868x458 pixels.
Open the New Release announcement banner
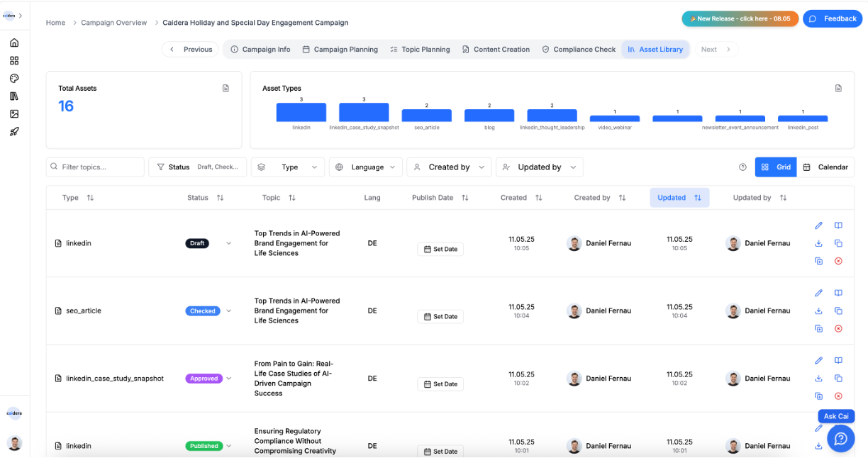click(x=740, y=18)
